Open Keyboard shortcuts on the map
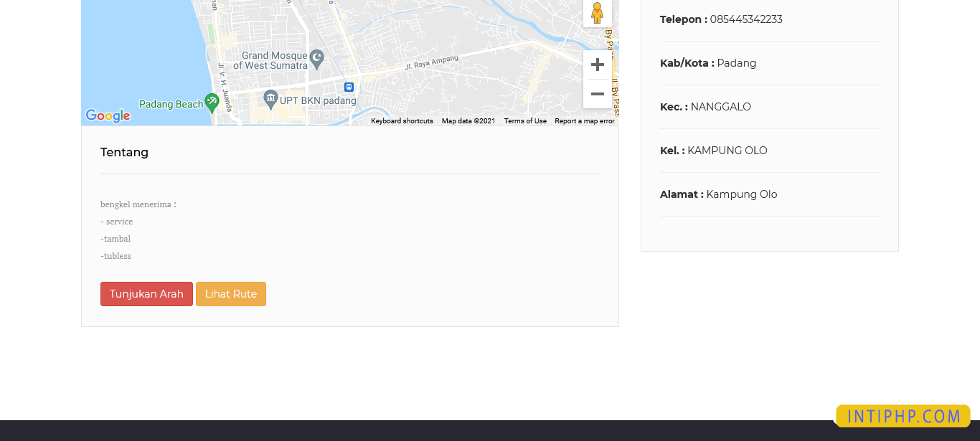Screen dimensions: 980x441 402,120
